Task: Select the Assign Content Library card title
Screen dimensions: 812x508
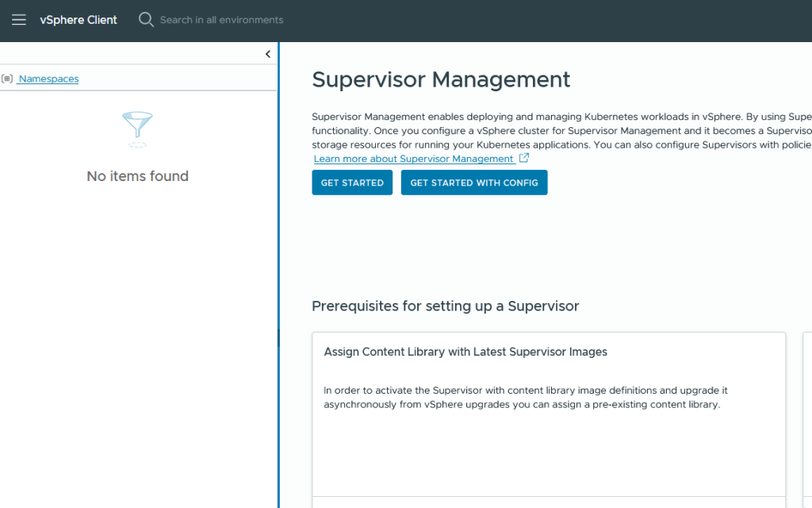Action: [x=465, y=352]
